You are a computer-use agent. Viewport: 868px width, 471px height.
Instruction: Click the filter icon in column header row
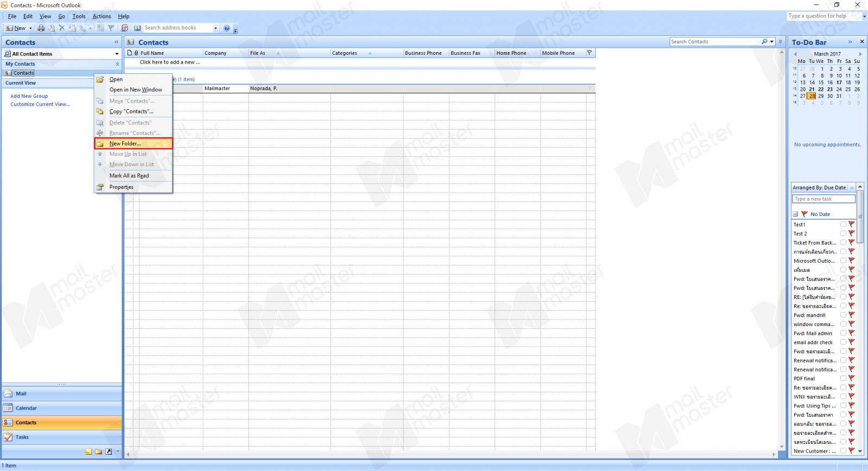click(590, 53)
